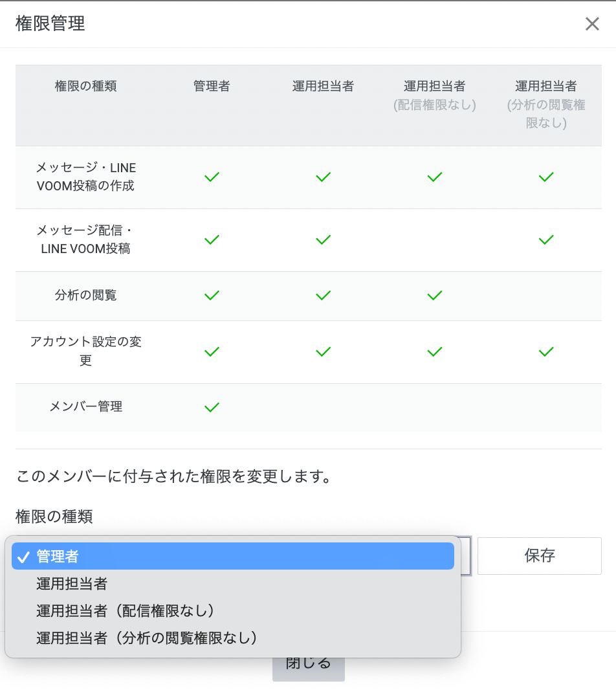Choose 運用担当者 from the permission dropdown

point(72,583)
